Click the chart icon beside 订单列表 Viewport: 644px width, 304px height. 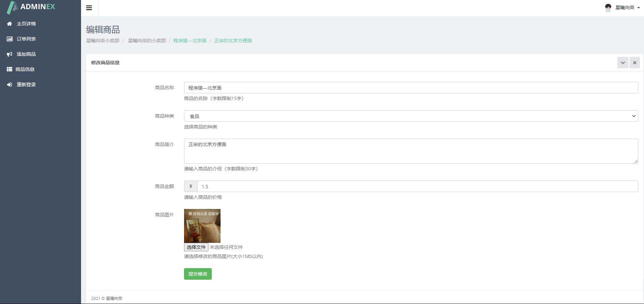pyautogui.click(x=9, y=39)
